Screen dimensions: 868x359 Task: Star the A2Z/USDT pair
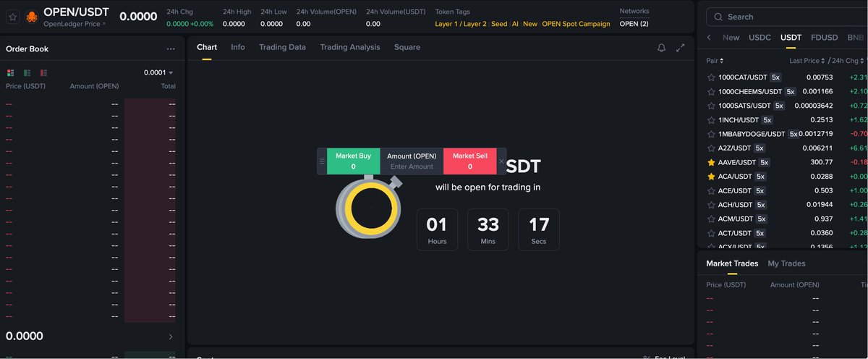point(711,148)
